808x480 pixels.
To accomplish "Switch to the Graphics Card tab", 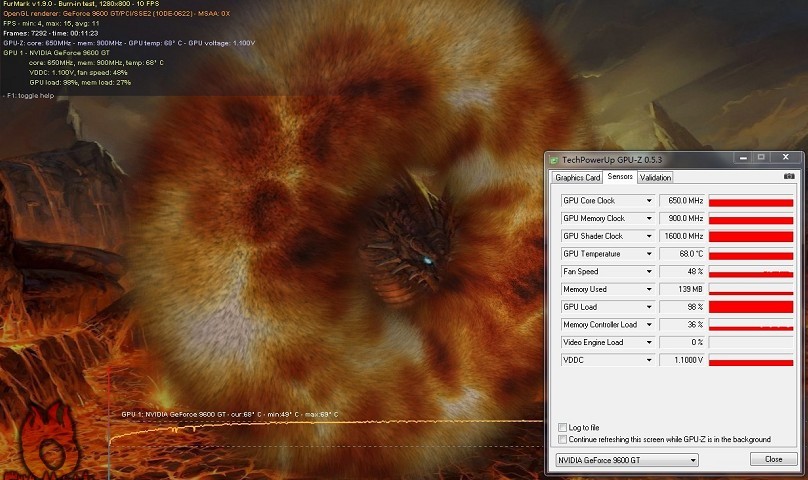I will click(x=577, y=177).
